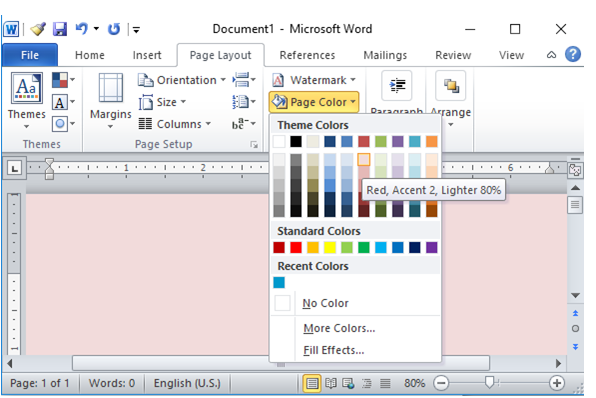The height and width of the screenshot is (398, 596).
Task: Pick the purple theme color swatch
Action: 398,141
